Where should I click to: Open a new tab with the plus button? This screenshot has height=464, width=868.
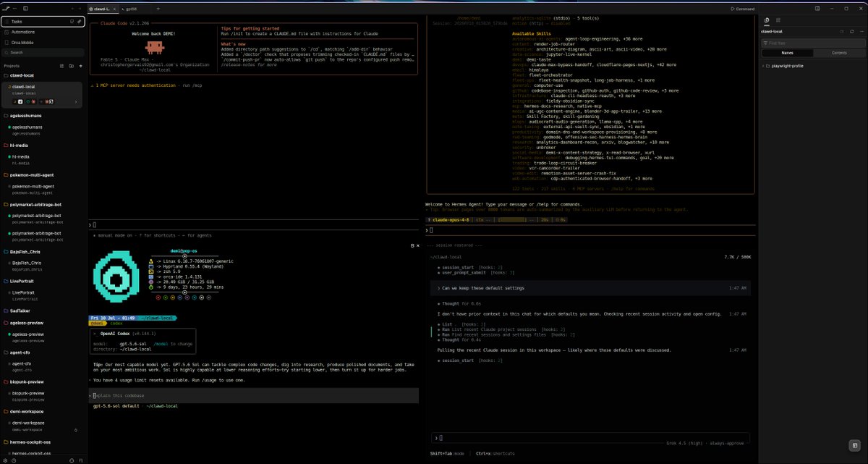[158, 9]
